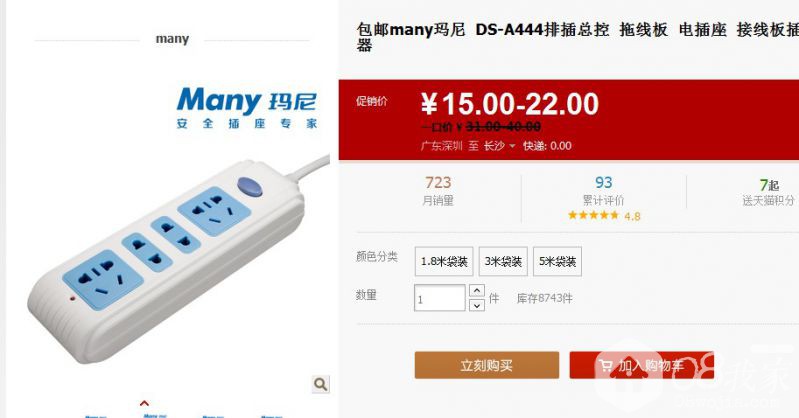Viewport: 799px width, 418px height.
Task: Click the 送天猫积分 points link
Action: pos(768,192)
